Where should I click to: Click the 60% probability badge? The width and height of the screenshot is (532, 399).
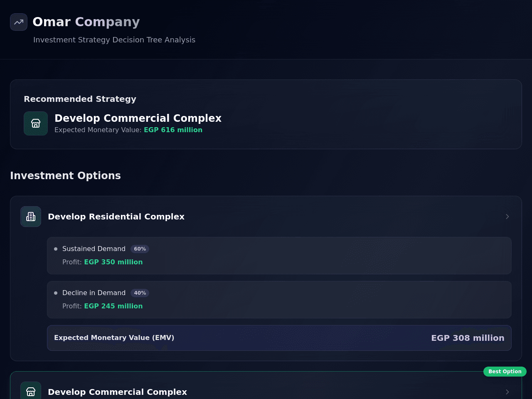[140, 249]
